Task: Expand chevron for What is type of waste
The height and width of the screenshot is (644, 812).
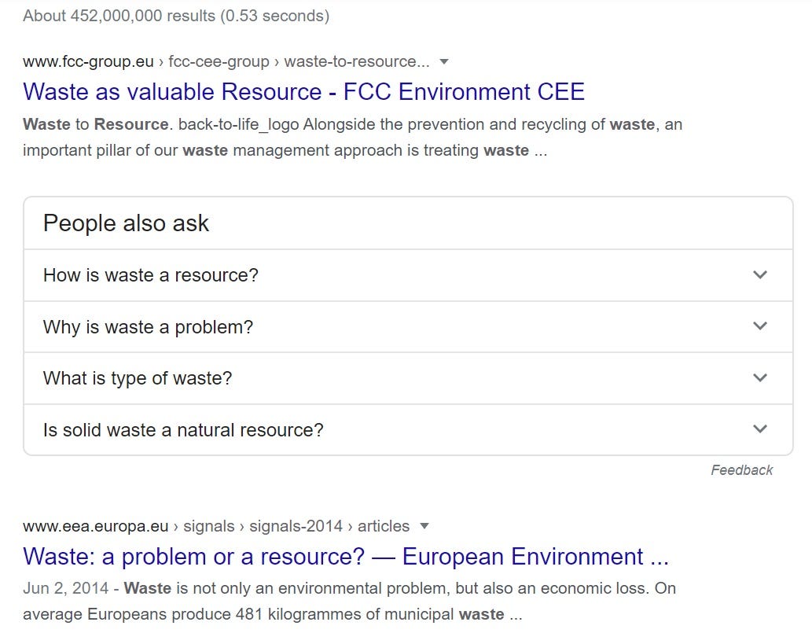Action: 759,377
